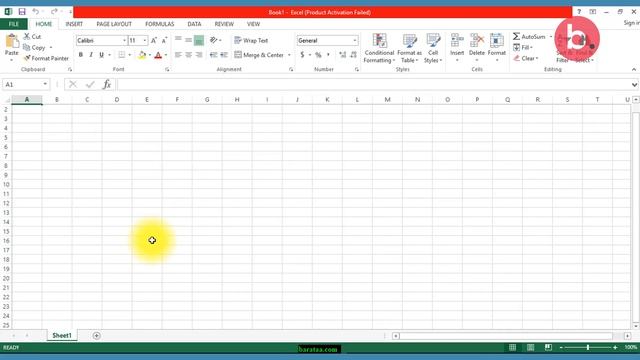Expand the formula bar chevron
This screenshot has width=640, height=360.
634,84
